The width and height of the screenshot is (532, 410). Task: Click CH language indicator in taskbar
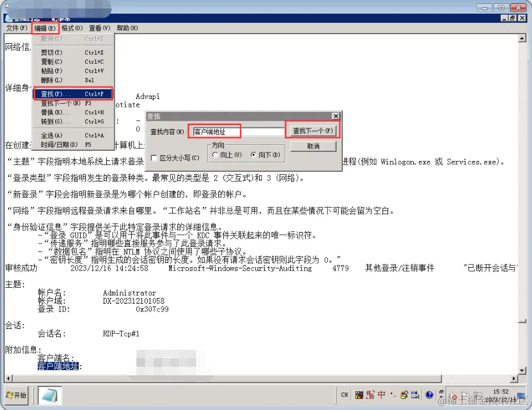(x=344, y=395)
